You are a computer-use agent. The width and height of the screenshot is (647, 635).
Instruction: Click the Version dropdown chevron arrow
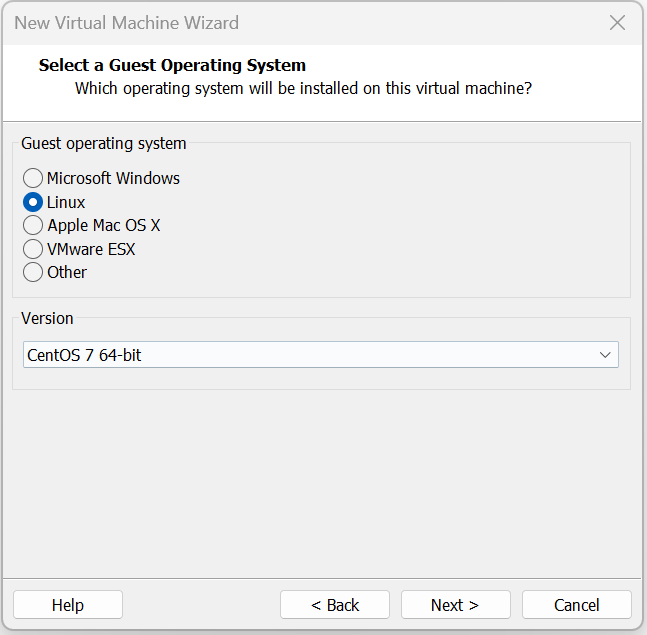[604, 355]
